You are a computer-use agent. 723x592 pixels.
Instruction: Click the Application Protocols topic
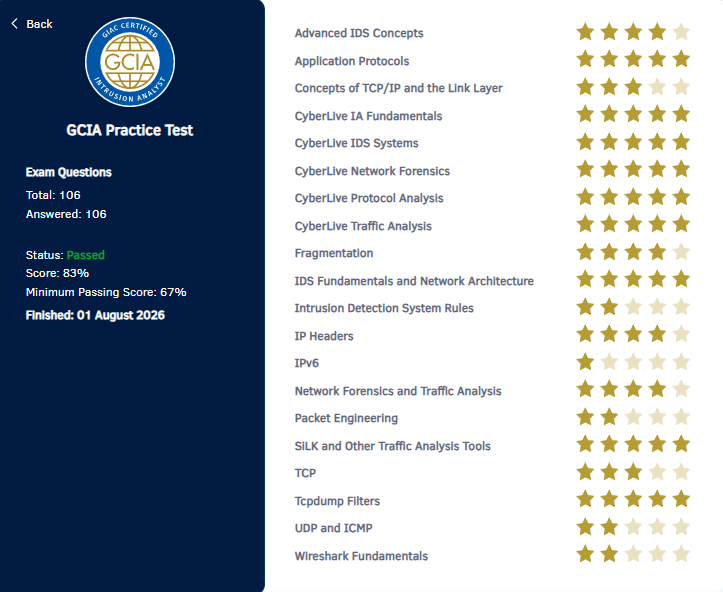[352, 61]
